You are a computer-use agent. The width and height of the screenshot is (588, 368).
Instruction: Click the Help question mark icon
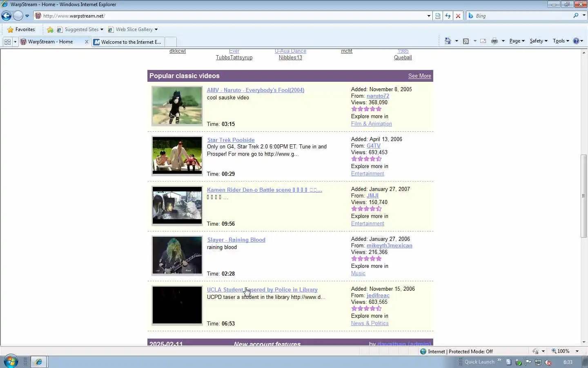576,41
